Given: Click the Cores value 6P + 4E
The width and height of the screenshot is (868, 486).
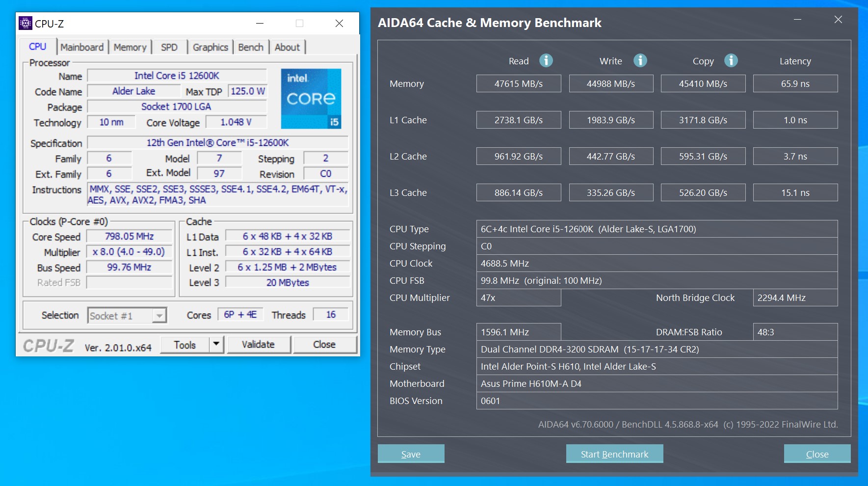Looking at the screenshot, I should coord(240,315).
